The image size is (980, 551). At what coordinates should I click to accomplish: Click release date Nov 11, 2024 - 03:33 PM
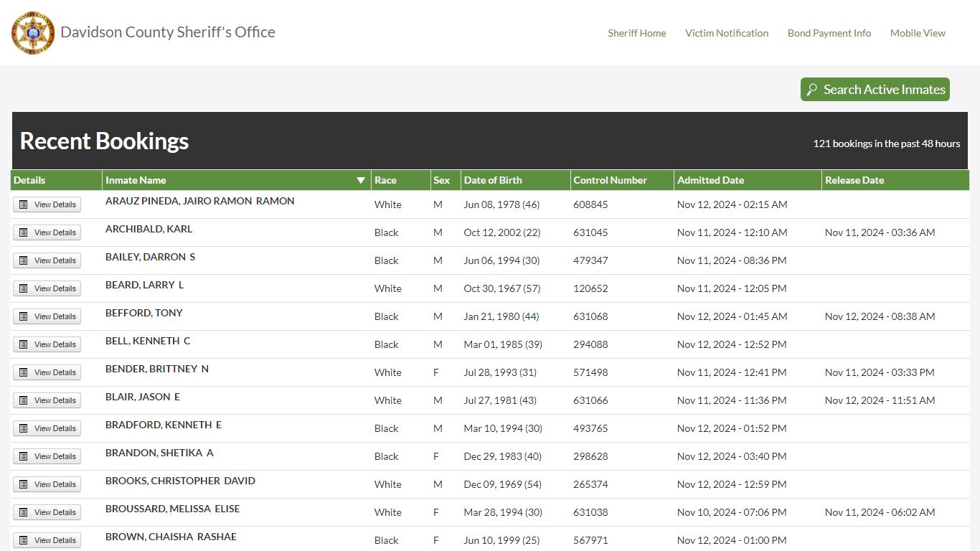pos(880,372)
